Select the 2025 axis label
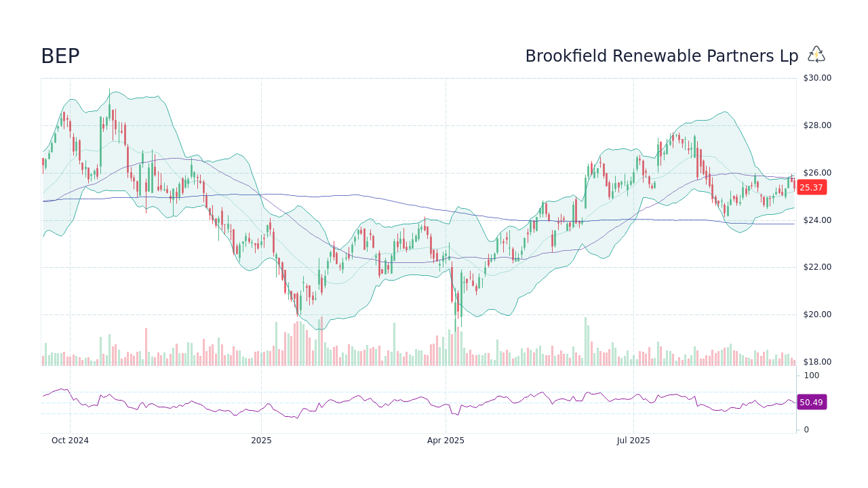This screenshot has height=488, width=868. pos(260,440)
